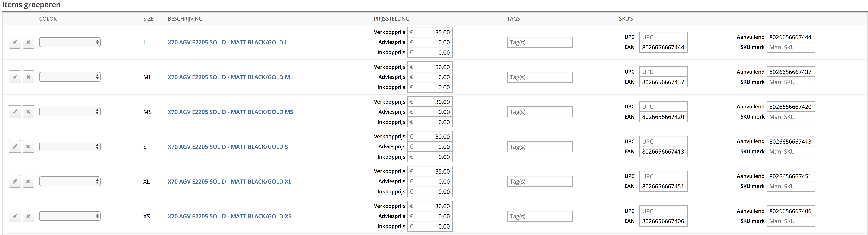Click the BESCHRIJVING column header
The image size is (868, 235).
(185, 19)
